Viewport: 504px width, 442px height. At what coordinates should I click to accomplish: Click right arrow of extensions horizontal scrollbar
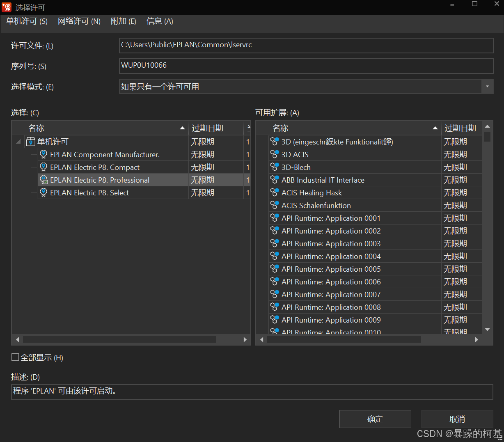[x=477, y=339]
